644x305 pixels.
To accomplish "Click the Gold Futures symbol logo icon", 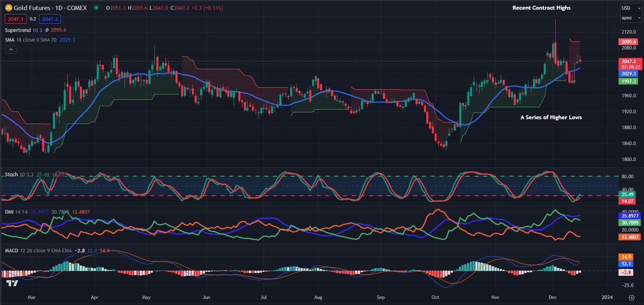I will (9, 8).
